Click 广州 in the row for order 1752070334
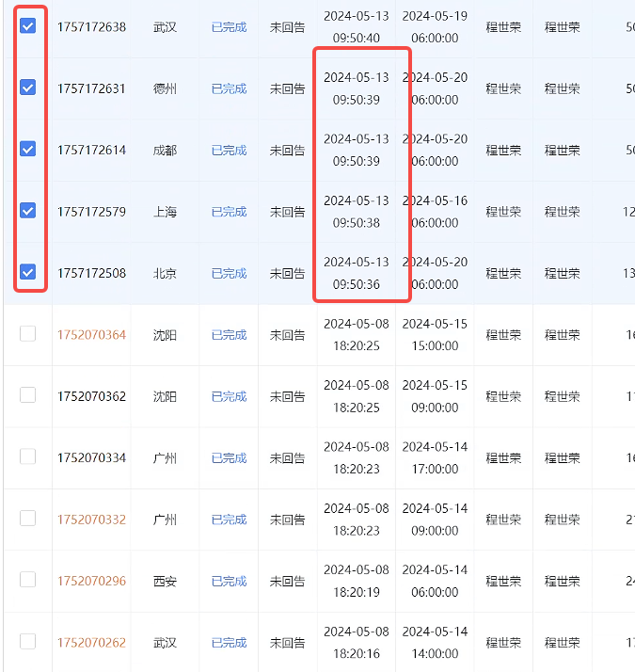 (165, 458)
